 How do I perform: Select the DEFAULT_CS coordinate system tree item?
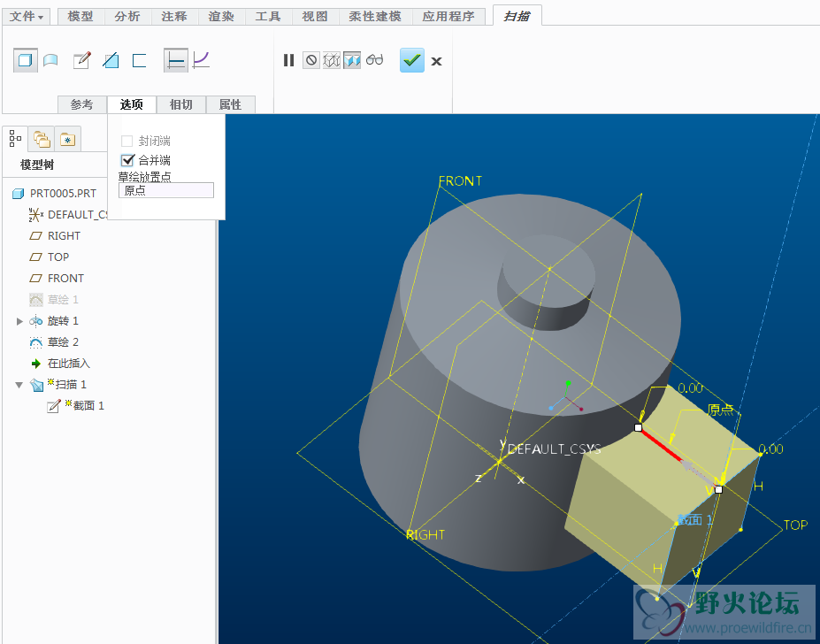(68, 214)
